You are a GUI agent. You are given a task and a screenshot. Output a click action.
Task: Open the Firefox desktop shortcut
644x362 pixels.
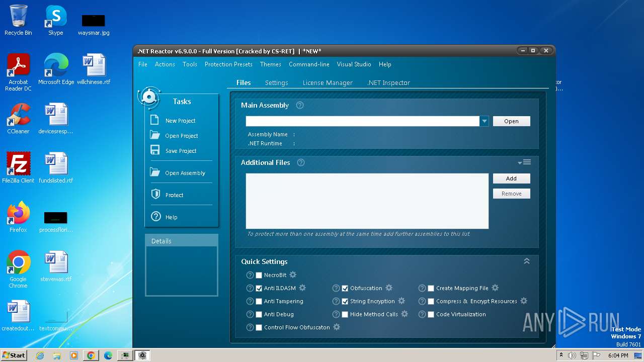(x=19, y=217)
